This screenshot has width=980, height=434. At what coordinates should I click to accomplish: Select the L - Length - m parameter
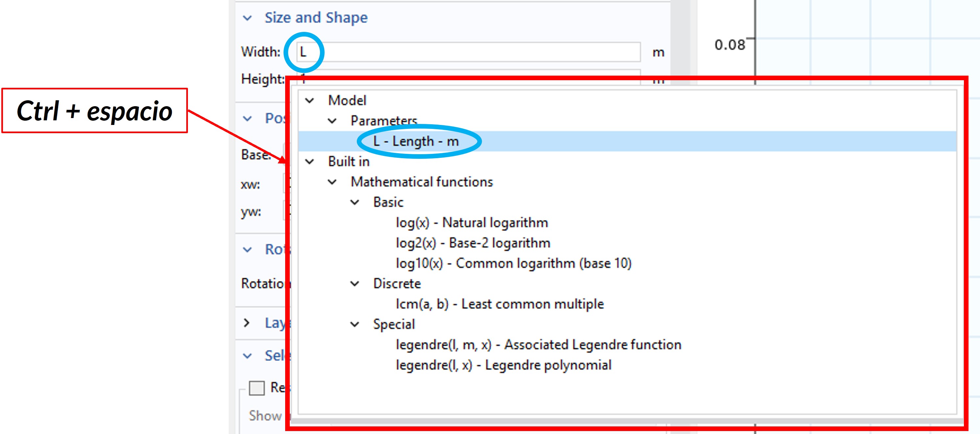tap(416, 141)
